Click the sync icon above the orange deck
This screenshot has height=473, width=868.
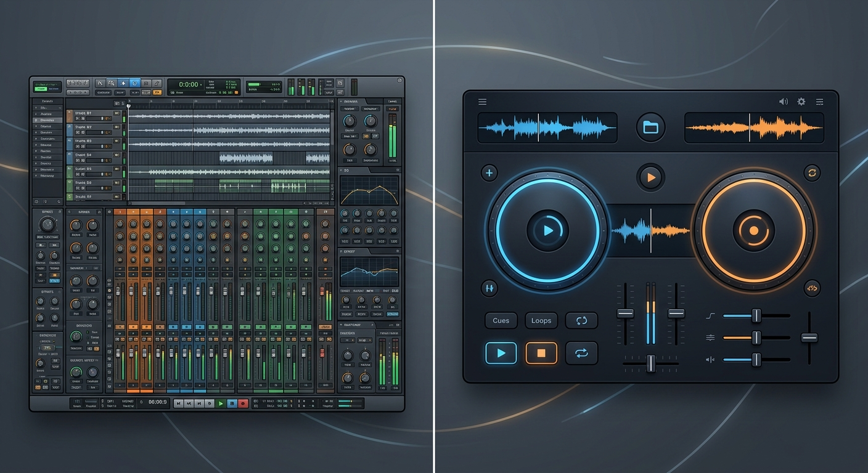point(812,173)
